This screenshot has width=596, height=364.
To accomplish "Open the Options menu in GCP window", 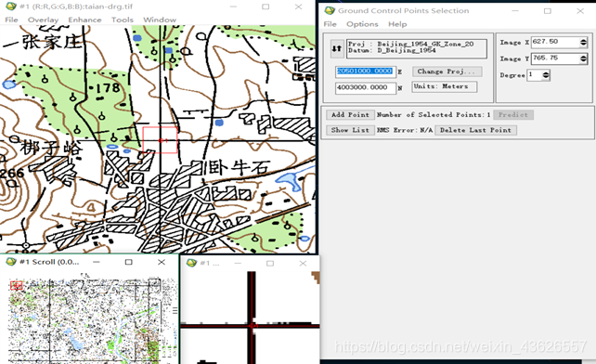I will [362, 24].
